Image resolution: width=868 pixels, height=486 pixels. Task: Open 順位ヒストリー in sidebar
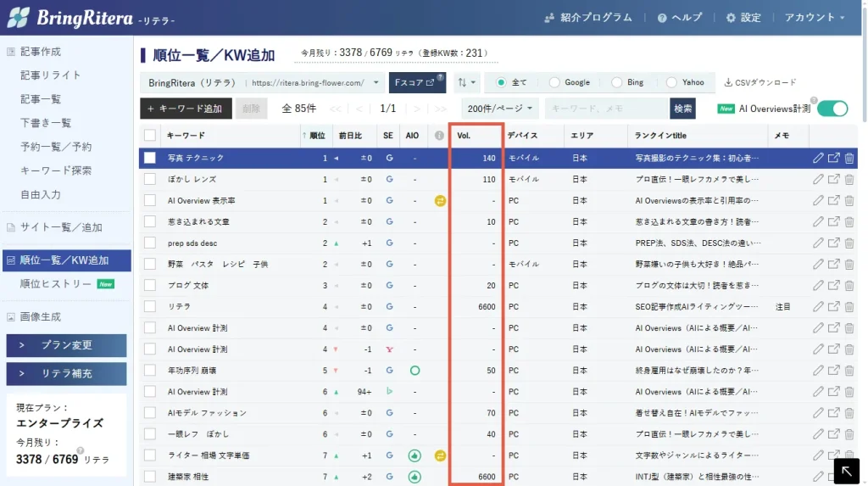(x=56, y=284)
